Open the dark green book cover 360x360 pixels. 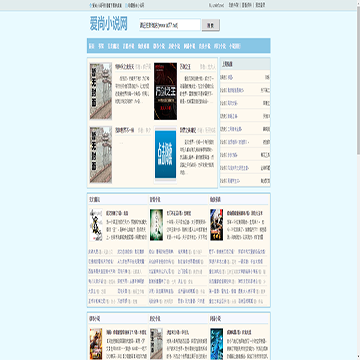point(156,225)
